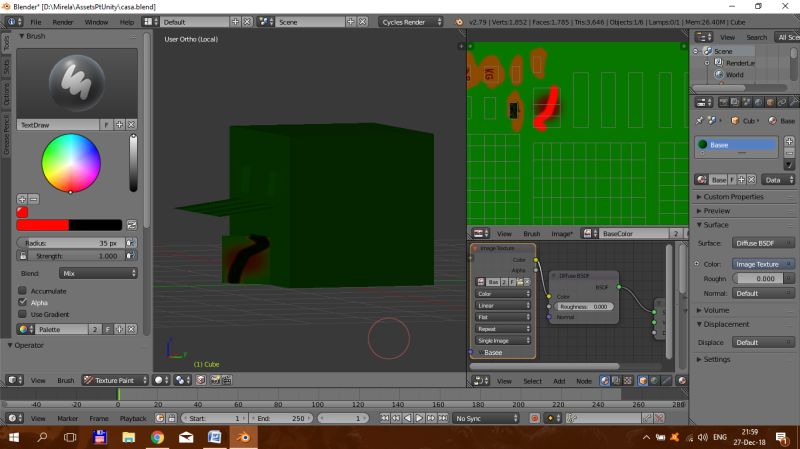The image size is (800, 449).
Task: Open the Blend Mix dropdown
Action: (x=98, y=273)
